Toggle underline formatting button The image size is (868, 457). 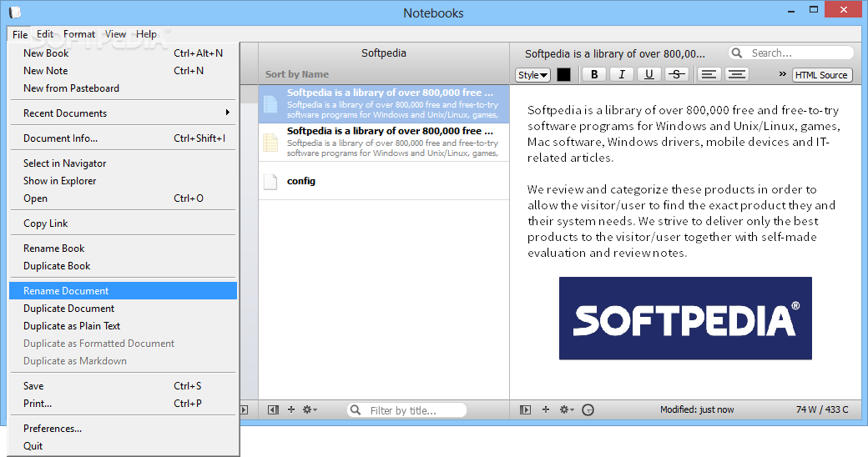(x=649, y=74)
